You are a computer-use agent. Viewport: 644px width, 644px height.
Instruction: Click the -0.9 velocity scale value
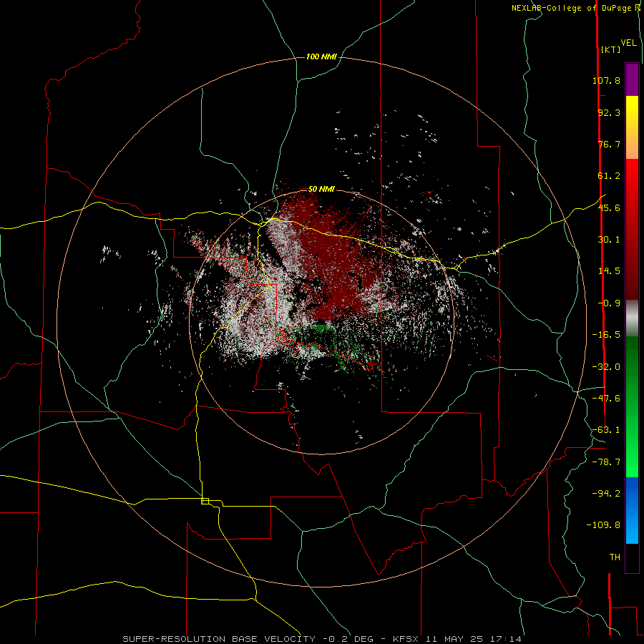(x=609, y=303)
